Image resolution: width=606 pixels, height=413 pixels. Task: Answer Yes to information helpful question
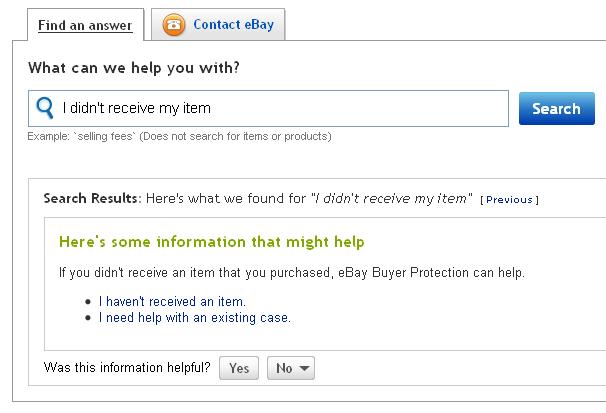239,368
